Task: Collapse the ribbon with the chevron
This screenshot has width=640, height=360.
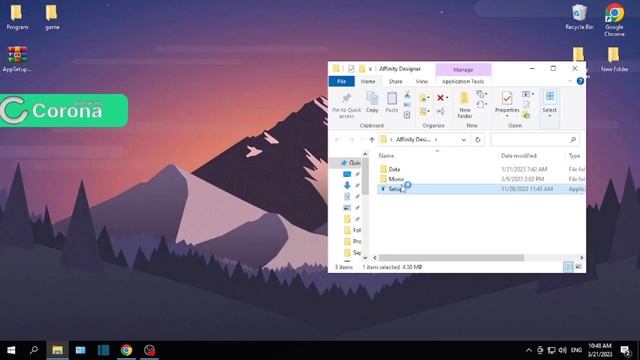Action: (570, 81)
